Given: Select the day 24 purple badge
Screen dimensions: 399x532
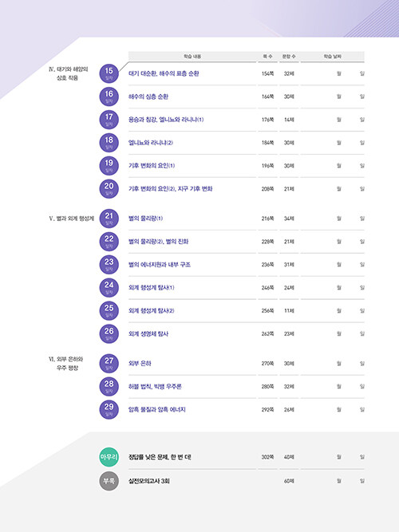Looking at the screenshot, I should pyautogui.click(x=109, y=288).
